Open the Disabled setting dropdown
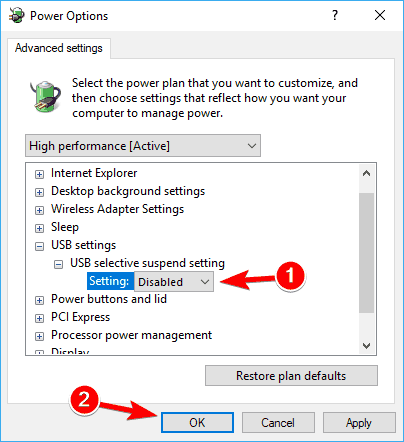The height and width of the screenshot is (442, 404). (174, 282)
